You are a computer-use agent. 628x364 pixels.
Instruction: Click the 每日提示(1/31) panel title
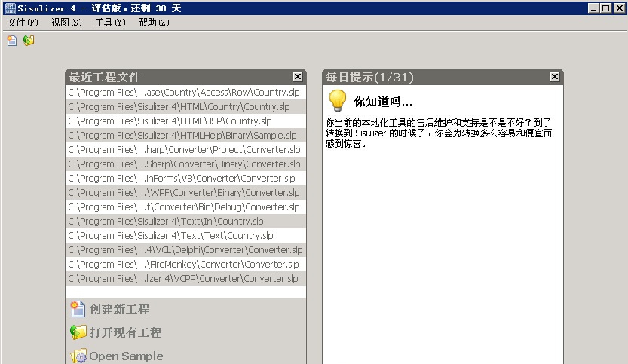(369, 77)
